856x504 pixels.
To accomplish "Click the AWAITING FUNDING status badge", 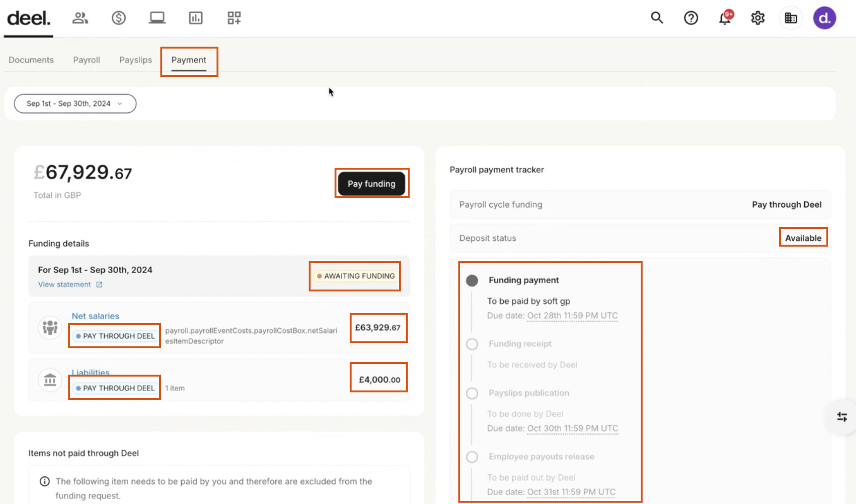I will [x=355, y=276].
